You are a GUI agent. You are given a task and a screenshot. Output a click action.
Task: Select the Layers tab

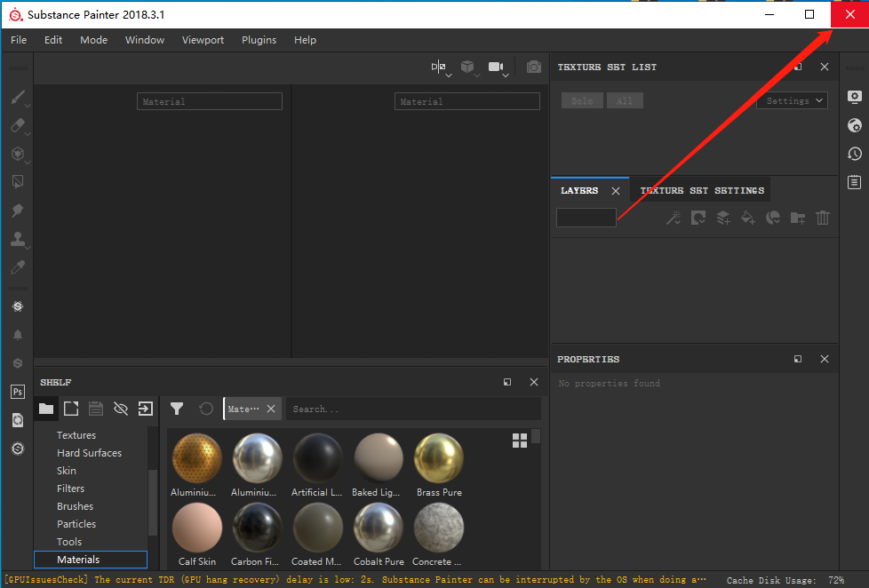point(579,191)
